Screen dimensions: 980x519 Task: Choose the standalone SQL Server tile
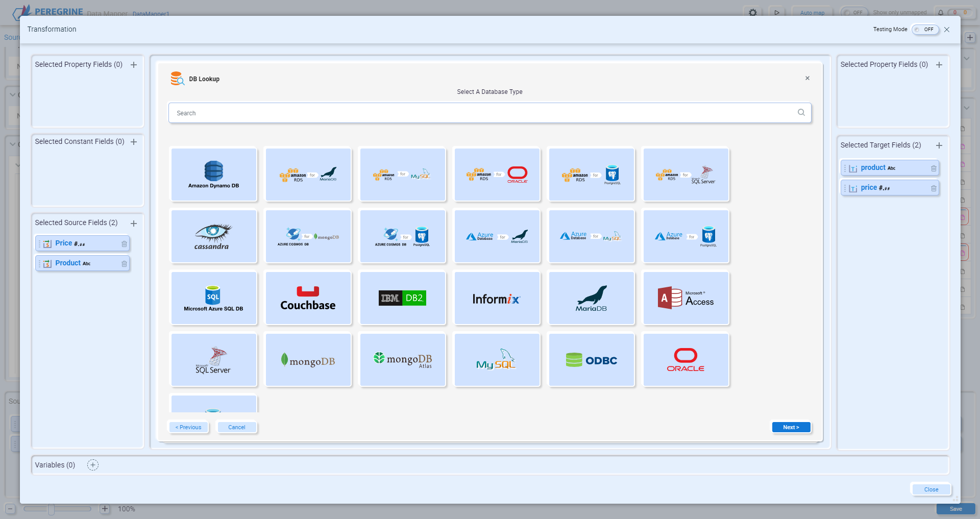(x=214, y=360)
